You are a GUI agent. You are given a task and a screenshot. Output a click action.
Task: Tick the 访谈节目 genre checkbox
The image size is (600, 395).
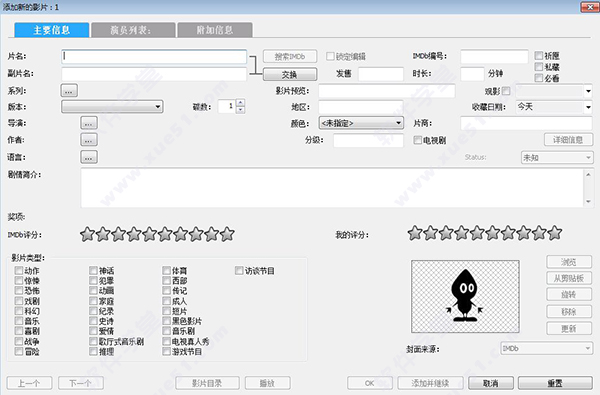(239, 271)
